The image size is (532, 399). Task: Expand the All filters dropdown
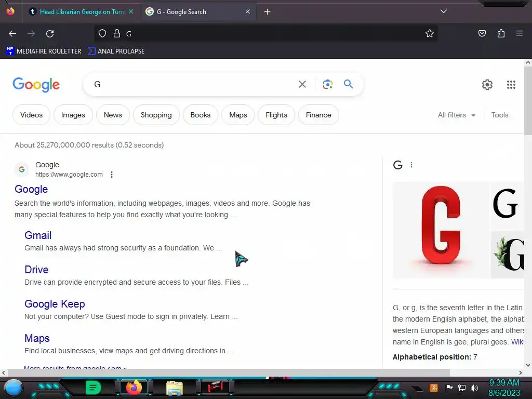click(456, 115)
